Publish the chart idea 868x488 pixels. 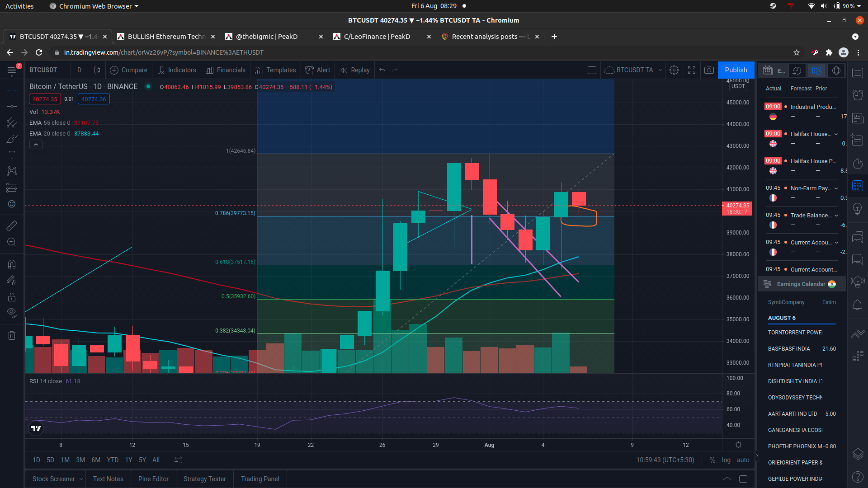[736, 70]
